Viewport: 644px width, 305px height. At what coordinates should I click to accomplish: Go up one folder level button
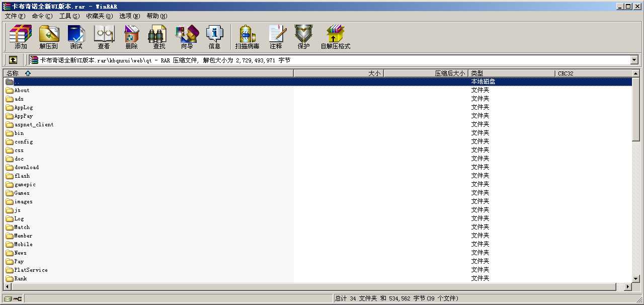pos(13,60)
